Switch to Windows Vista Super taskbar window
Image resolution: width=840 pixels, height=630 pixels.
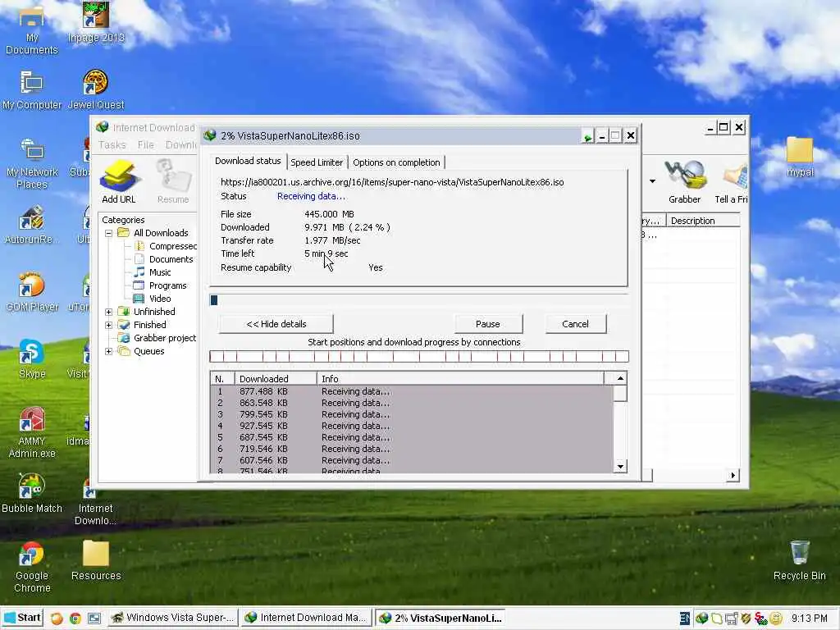[172, 618]
